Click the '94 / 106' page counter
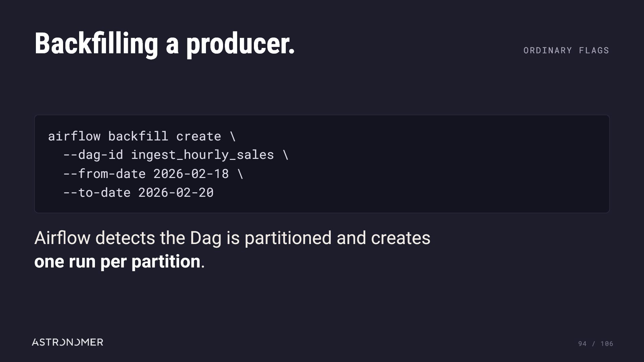The width and height of the screenshot is (644, 362). pos(596,344)
